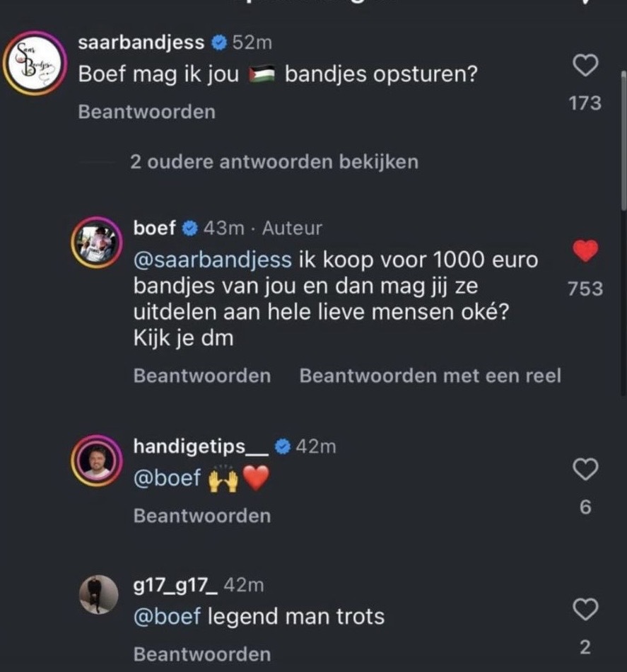Open boef's profile avatar

98,244
